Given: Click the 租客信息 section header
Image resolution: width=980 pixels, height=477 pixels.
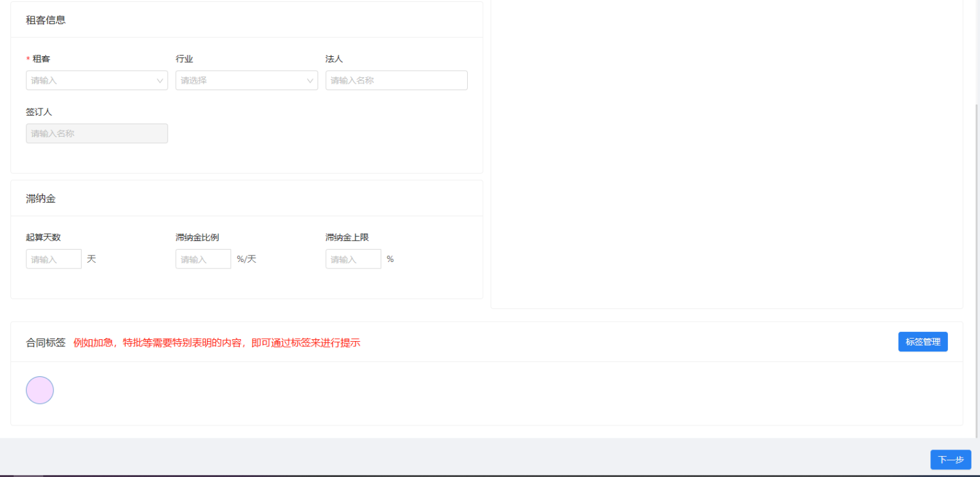Looking at the screenshot, I should [46, 20].
